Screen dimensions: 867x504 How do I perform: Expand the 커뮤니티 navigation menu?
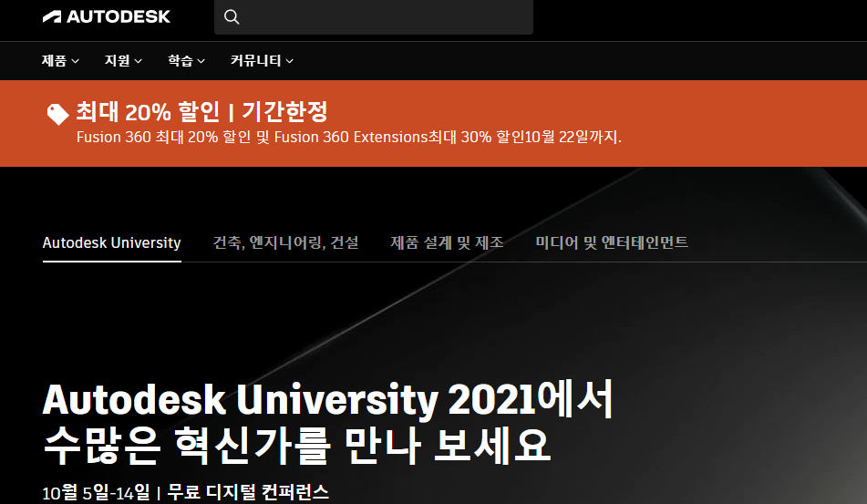tap(262, 60)
